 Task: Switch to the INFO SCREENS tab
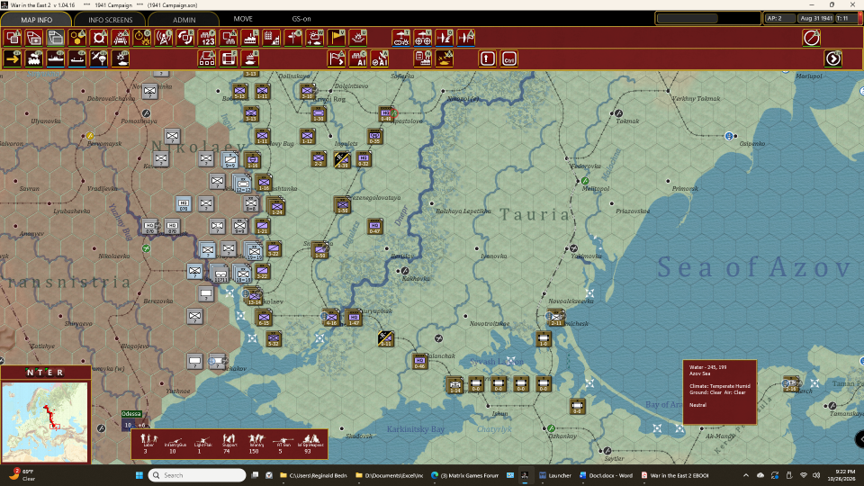(x=110, y=19)
